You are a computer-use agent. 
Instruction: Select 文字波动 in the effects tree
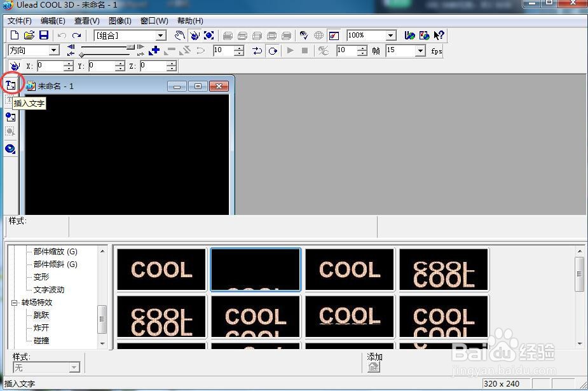[x=49, y=290]
